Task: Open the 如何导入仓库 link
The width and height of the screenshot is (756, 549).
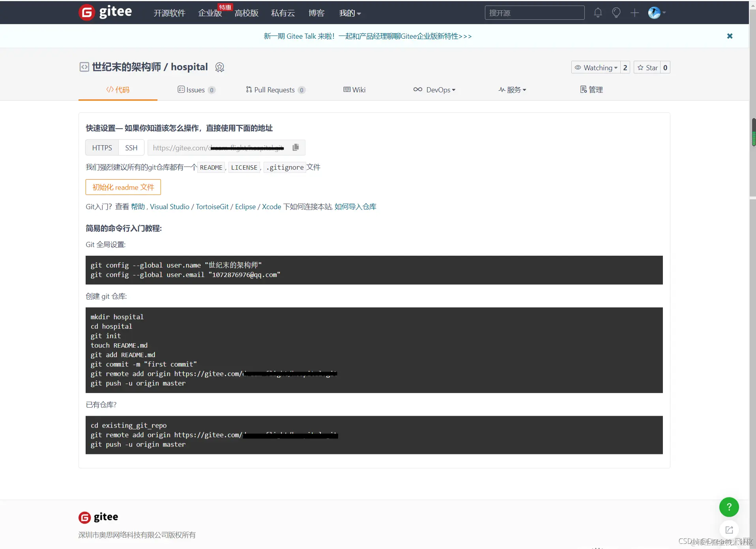Action: coord(356,206)
